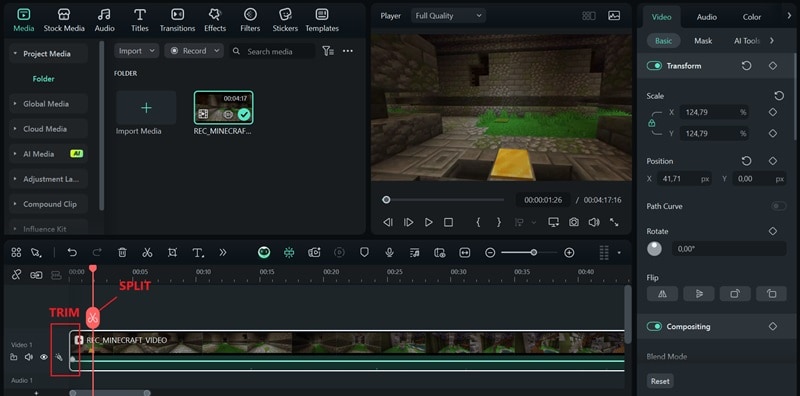Open the Transitions tab
Viewport: 800px width, 396px height.
pos(178,20)
